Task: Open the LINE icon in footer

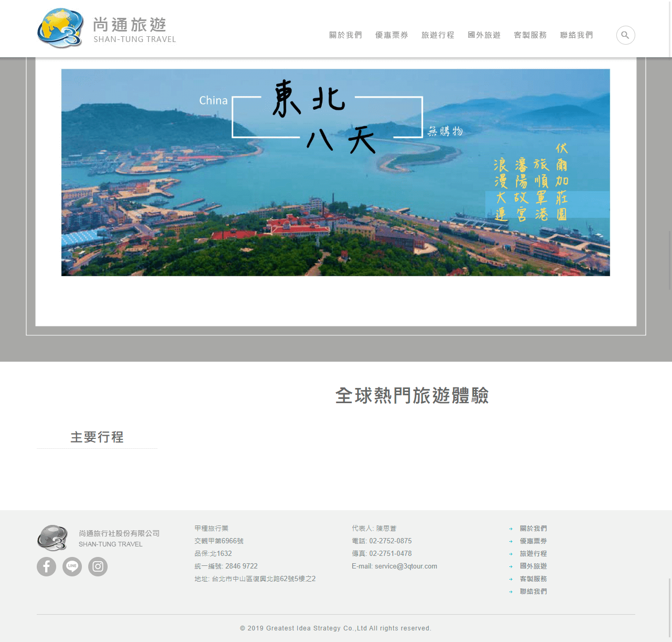Action: [72, 566]
